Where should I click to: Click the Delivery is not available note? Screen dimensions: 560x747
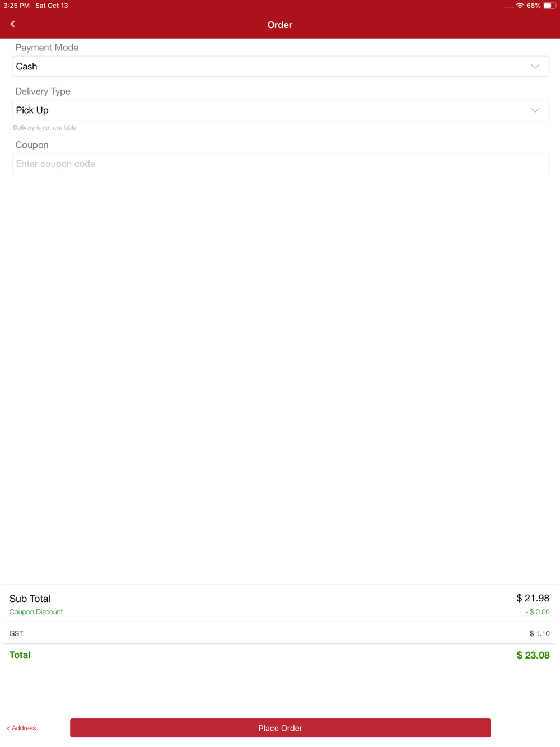tap(45, 128)
